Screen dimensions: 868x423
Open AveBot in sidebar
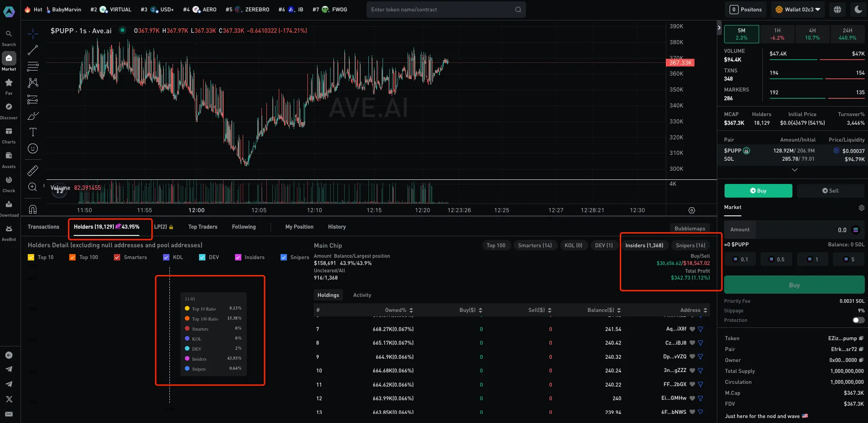9,233
